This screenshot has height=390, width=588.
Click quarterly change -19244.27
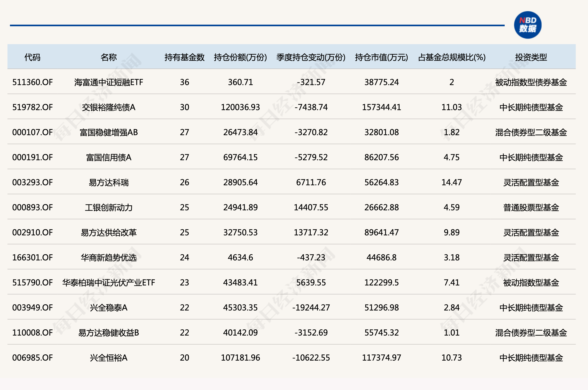[311, 308]
